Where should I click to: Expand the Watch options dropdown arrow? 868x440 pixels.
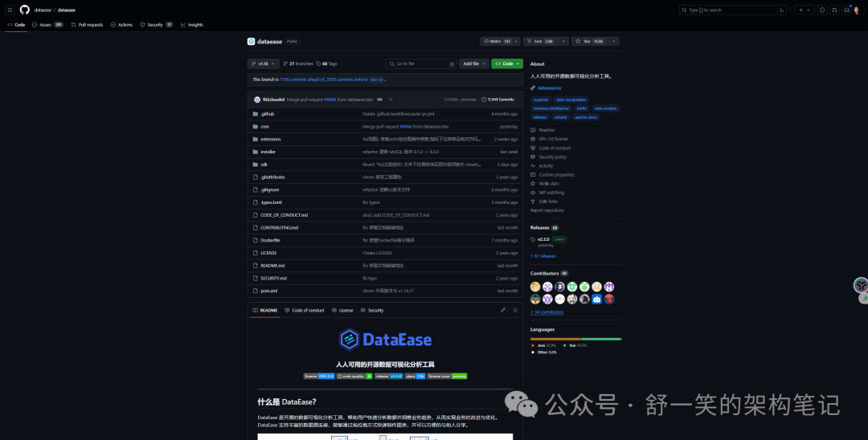(517, 42)
